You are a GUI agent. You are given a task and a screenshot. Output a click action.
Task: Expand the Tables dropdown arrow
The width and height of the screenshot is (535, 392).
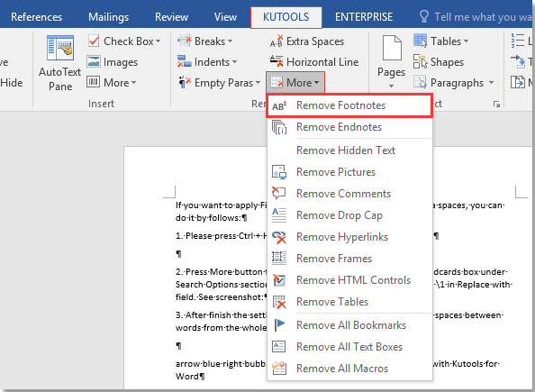(x=466, y=41)
